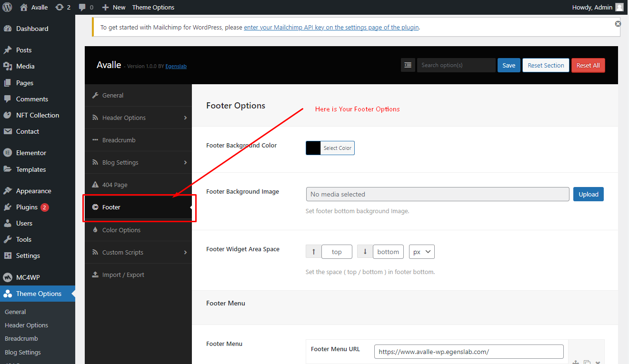Screen dimensions: 629x364
Task: Click the Egenslab author link
Action: click(176, 67)
